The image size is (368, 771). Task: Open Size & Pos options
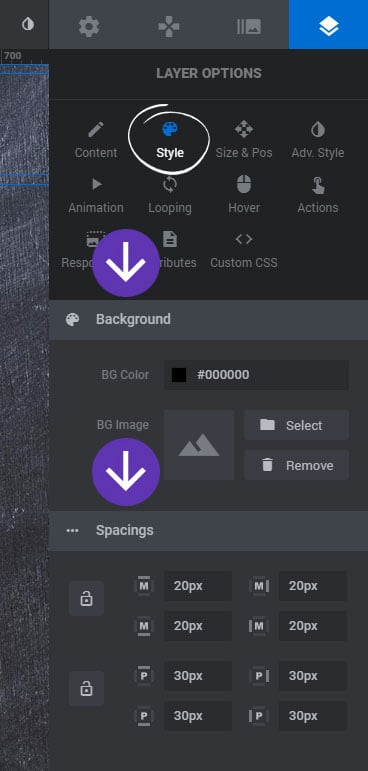[244, 141]
